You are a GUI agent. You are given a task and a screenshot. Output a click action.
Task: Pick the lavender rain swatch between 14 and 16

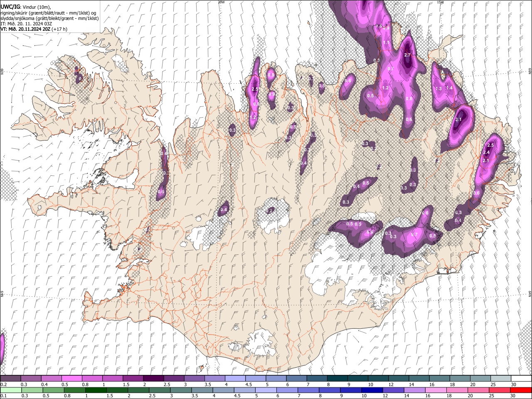(x=414, y=390)
